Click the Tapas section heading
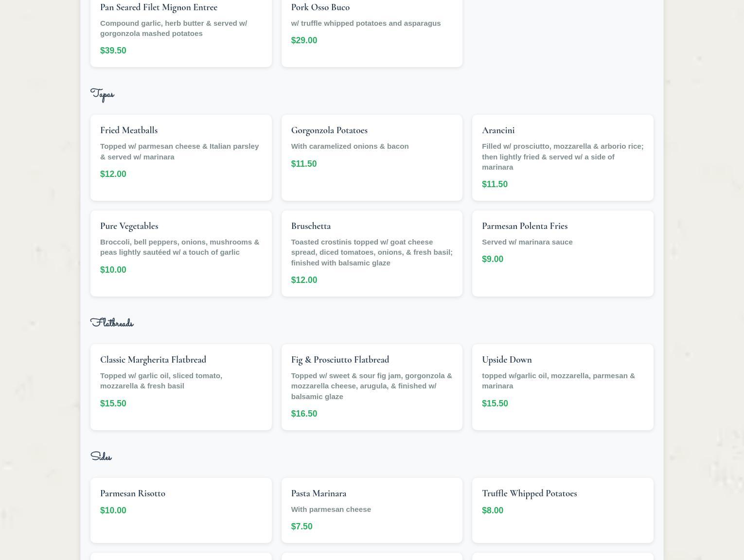Image resolution: width=744 pixels, height=560 pixels. click(102, 94)
